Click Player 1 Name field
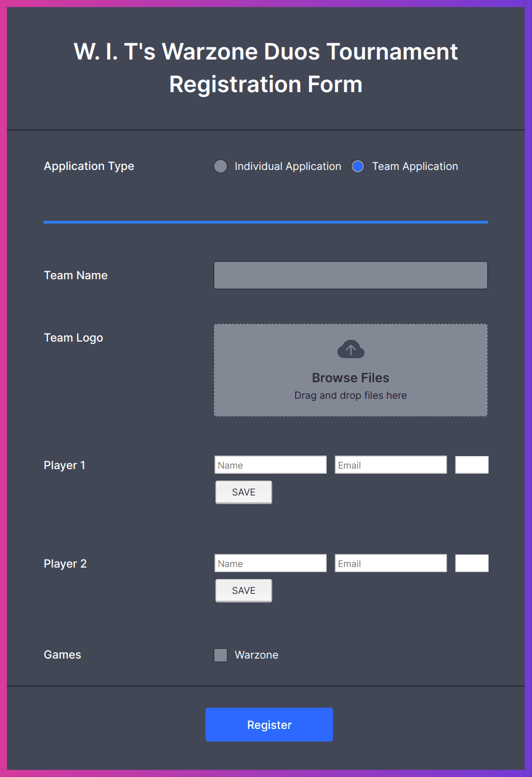The height and width of the screenshot is (777, 532). [270, 465]
